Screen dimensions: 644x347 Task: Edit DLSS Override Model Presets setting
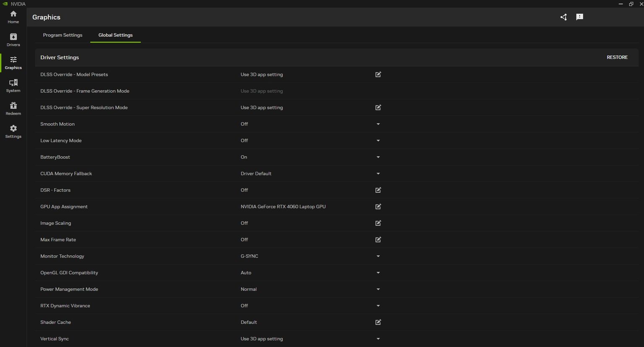pos(378,75)
